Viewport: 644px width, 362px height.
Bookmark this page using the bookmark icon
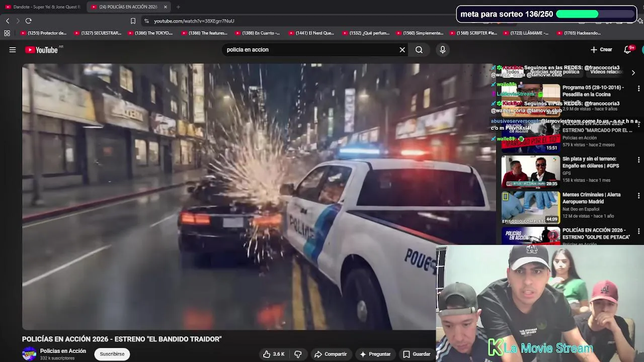(133, 21)
